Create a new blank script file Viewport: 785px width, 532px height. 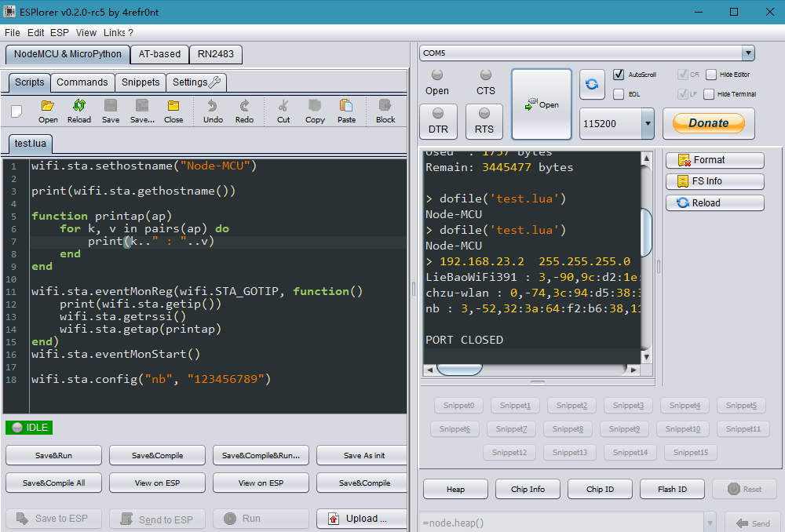16,111
